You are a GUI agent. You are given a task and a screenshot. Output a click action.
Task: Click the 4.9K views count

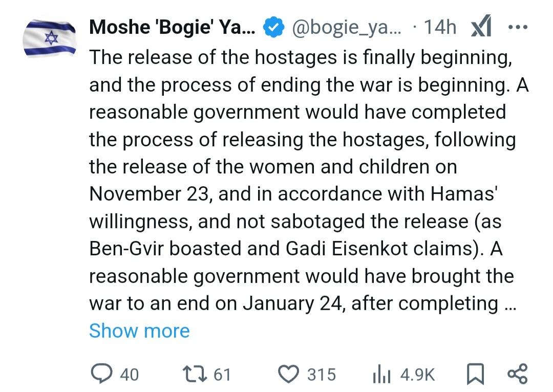pos(417,375)
